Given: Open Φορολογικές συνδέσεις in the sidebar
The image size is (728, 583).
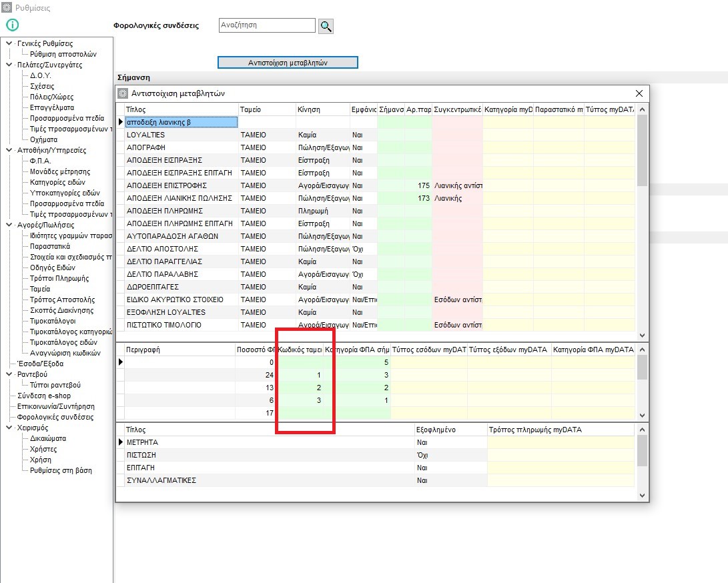Looking at the screenshot, I should point(55,417).
